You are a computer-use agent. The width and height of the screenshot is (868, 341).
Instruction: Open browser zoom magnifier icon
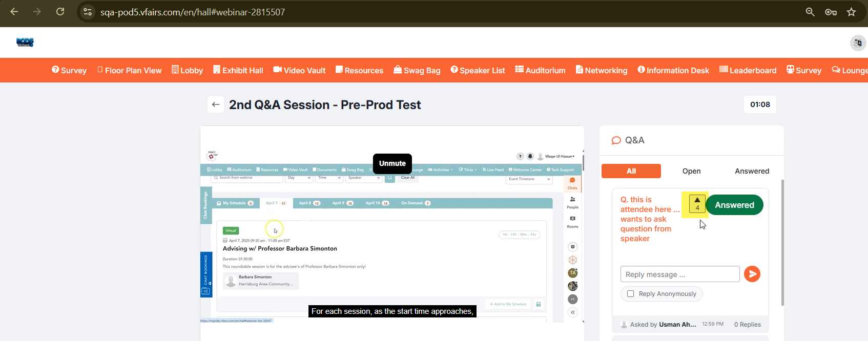810,12
